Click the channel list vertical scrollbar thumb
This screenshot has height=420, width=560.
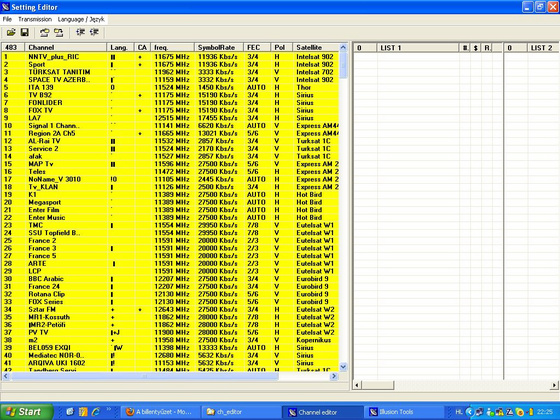pyautogui.click(x=343, y=65)
